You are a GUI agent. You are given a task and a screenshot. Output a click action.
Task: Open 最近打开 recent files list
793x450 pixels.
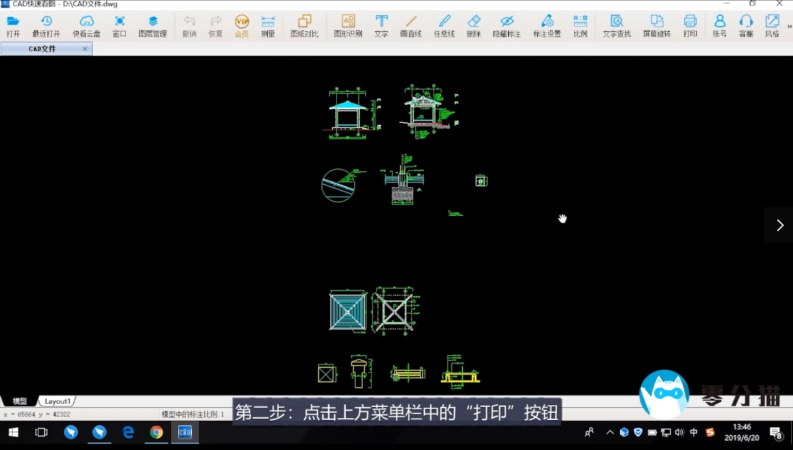pyautogui.click(x=46, y=25)
